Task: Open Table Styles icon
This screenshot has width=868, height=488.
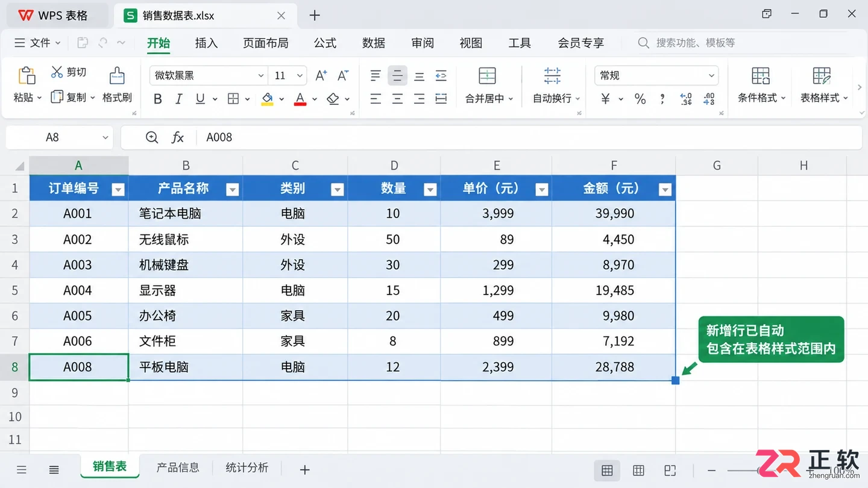Action: coord(822,75)
